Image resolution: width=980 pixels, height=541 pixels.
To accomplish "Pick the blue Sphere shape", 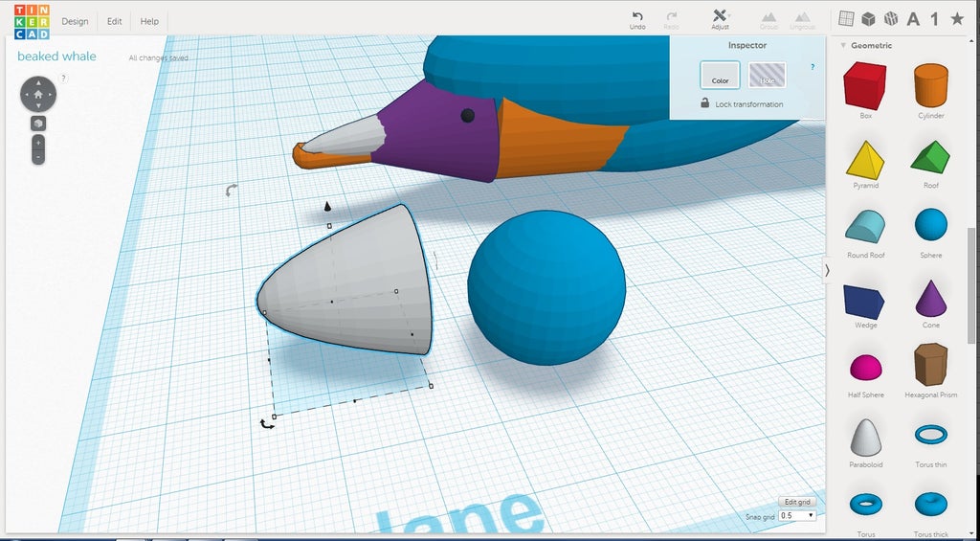I will coord(931,224).
